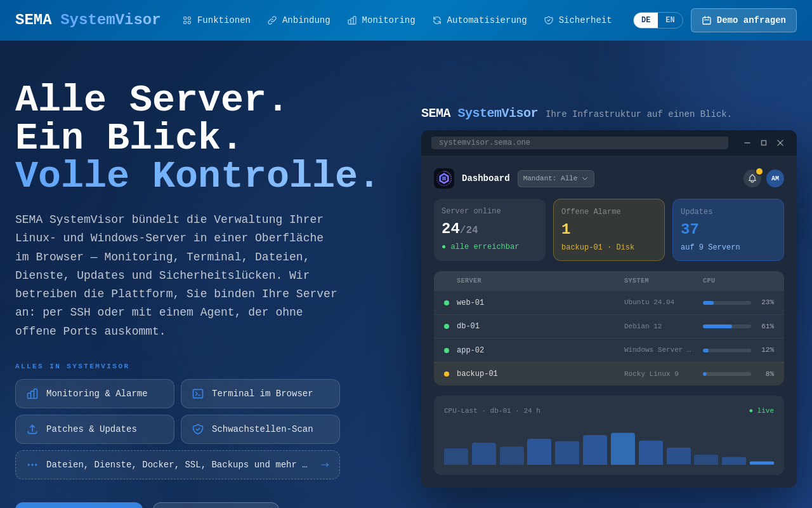Click the tallest bar in CPU-Last chart
812x508 pixels.
623,449
